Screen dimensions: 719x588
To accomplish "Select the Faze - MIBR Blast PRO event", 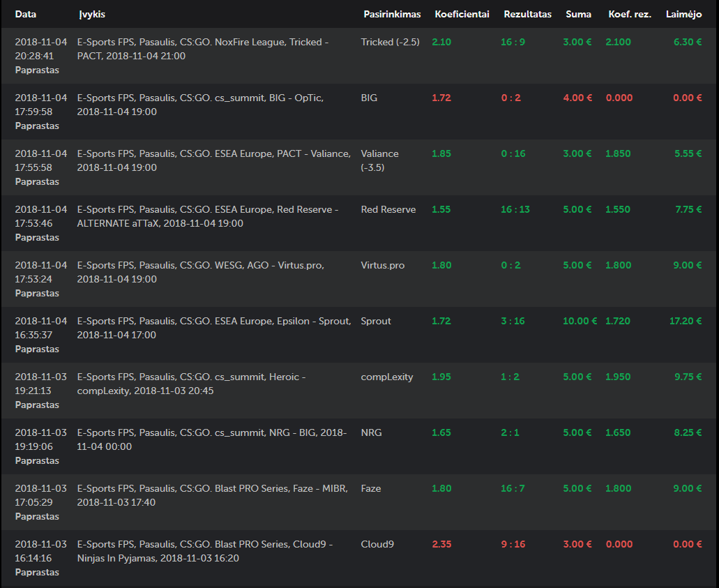I will (212, 495).
